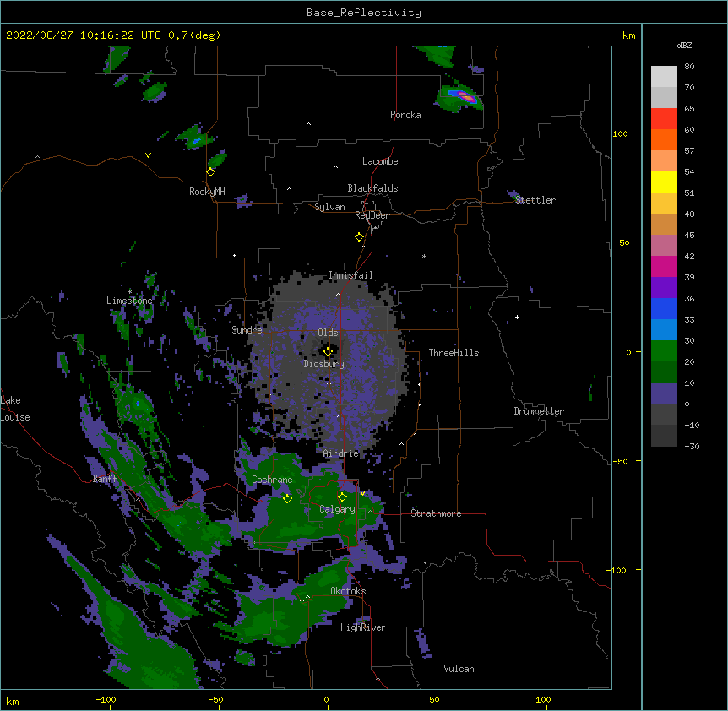Pick the magenta 39-42 dBZ legend swatch
This screenshot has height=711, width=728.
(x=664, y=266)
